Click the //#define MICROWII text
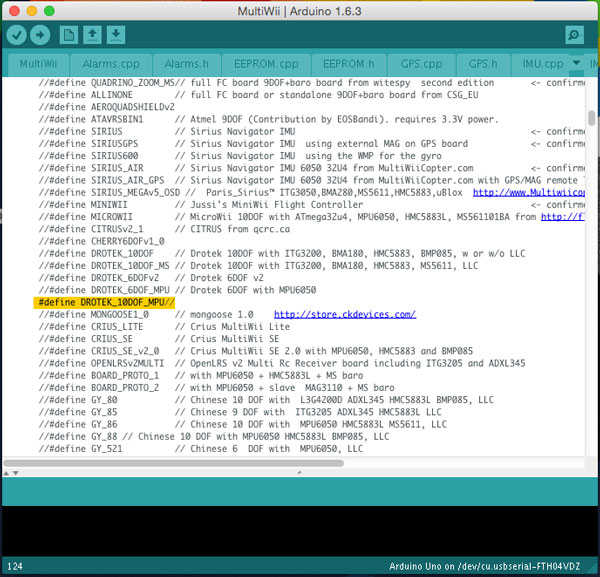600x577 pixels. click(85, 217)
